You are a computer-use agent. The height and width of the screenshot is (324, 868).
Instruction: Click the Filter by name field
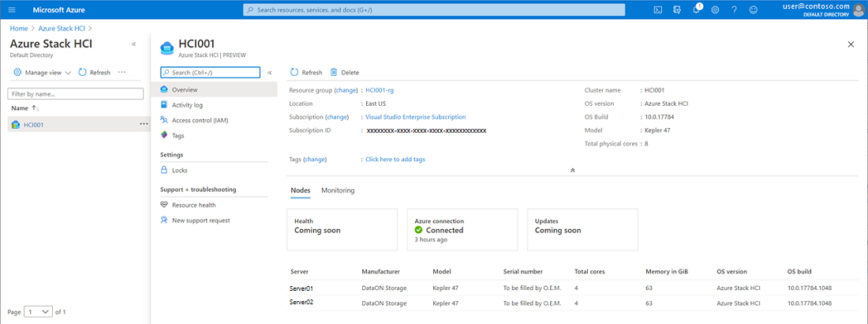click(76, 93)
